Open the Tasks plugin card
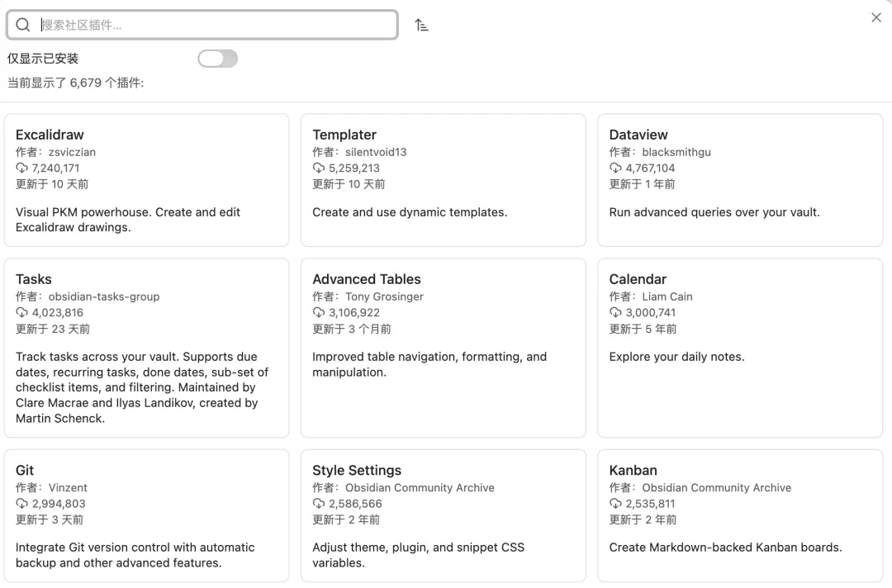The image size is (892, 588). click(x=147, y=348)
